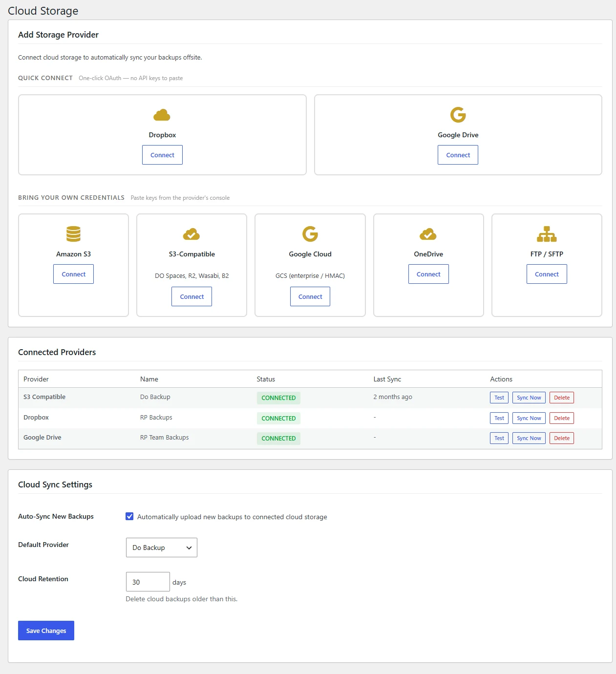Delete the Dropbox RP Backups provider

(x=562, y=418)
